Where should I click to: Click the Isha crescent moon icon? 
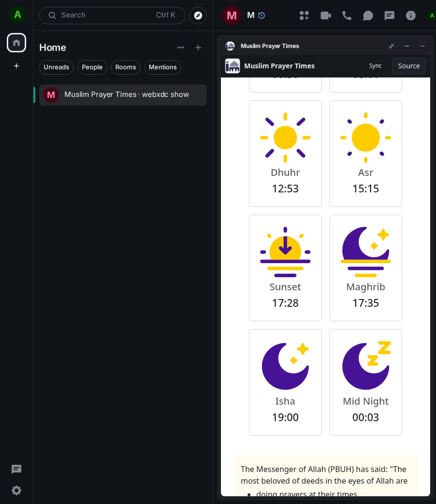pos(285,366)
